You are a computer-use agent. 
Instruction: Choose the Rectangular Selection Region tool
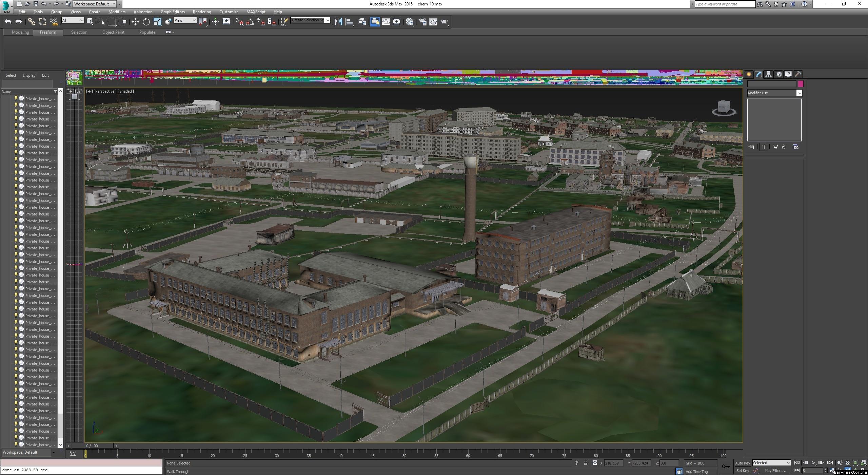point(112,22)
